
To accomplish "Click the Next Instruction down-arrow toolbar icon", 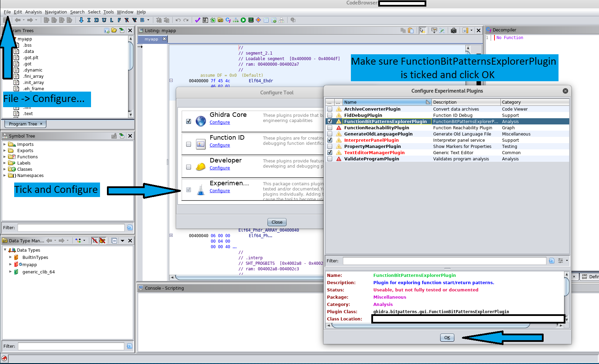I will [81, 20].
